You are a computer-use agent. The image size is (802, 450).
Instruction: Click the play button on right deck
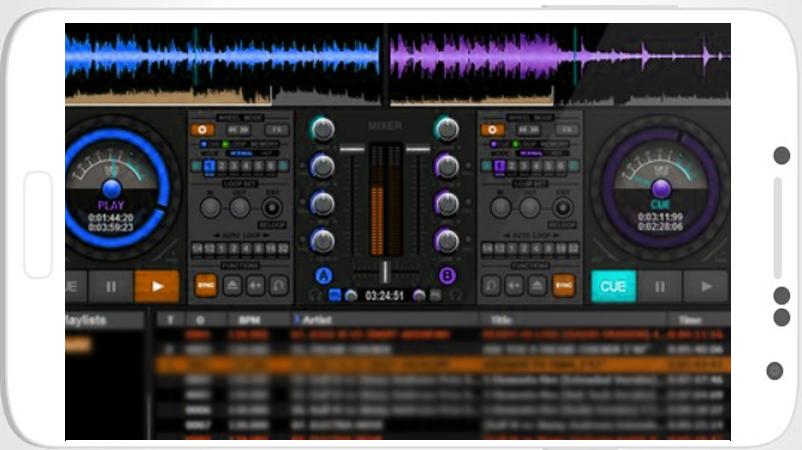(707, 286)
